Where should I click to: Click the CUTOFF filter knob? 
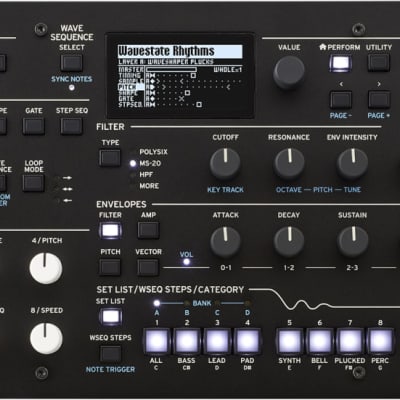225,164
